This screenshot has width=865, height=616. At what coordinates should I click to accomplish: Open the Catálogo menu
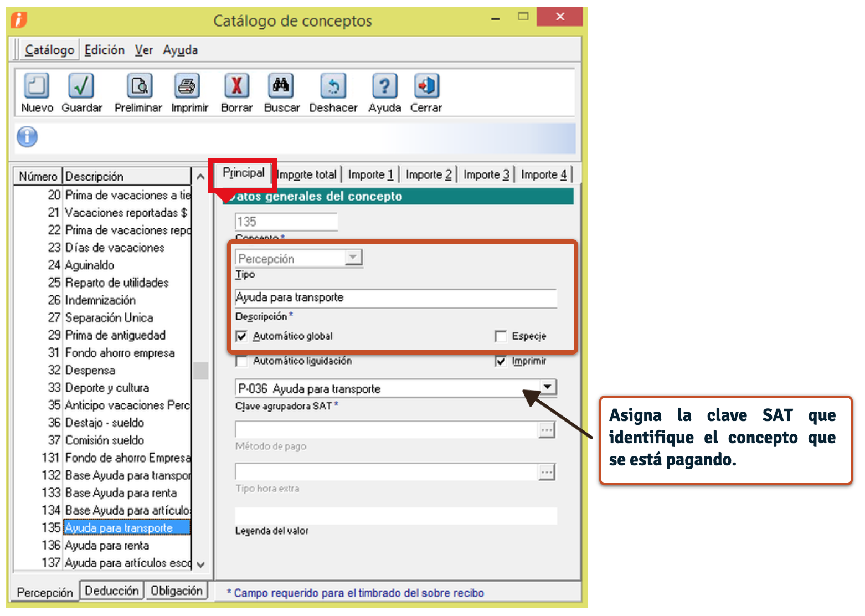(49, 50)
